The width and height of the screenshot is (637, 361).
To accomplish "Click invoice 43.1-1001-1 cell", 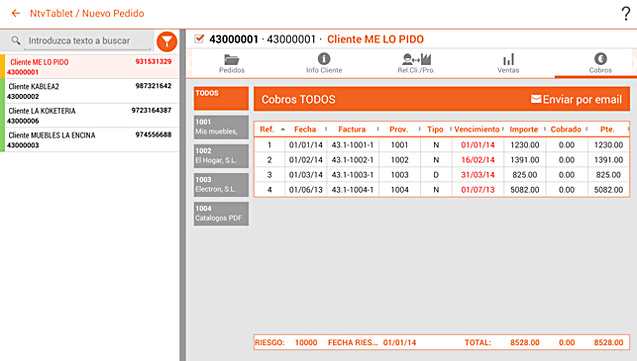I will 353,145.
